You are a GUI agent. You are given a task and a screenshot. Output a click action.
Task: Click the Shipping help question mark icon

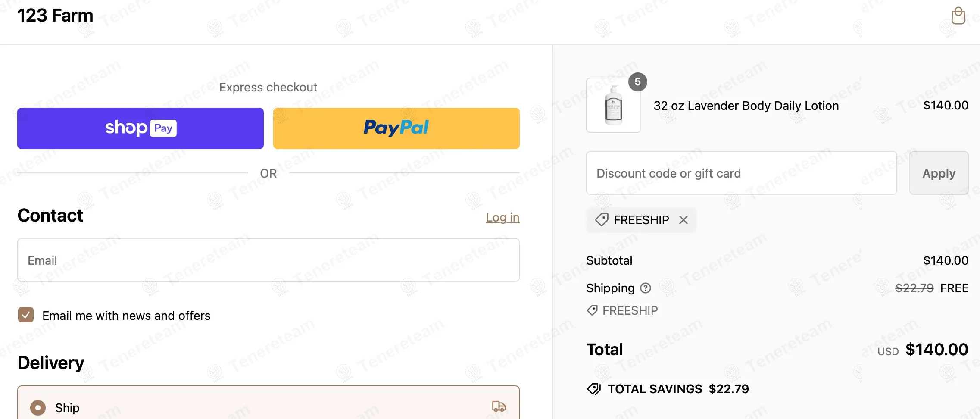646,288
